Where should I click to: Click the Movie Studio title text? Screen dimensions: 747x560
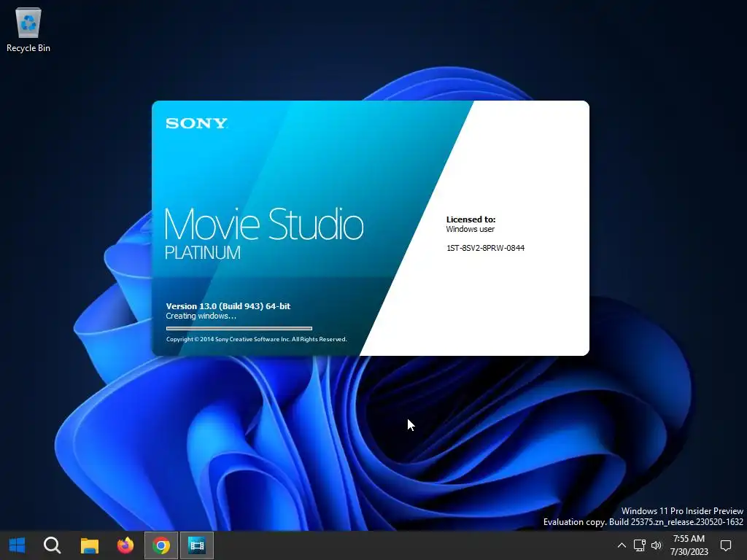point(264,224)
